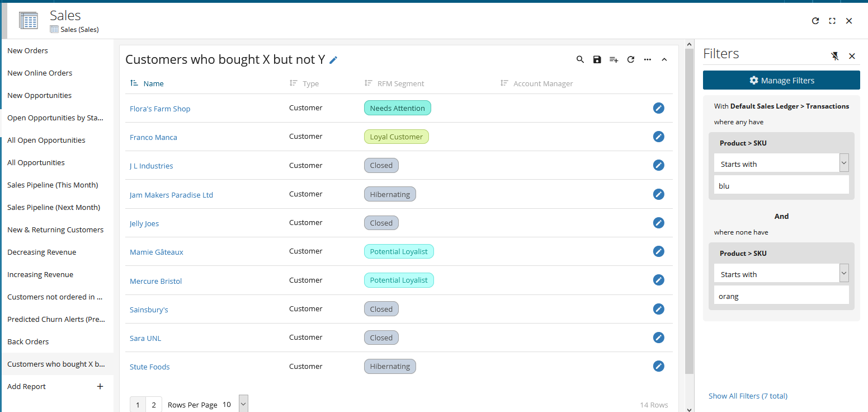868x412 pixels.
Task: Save the current report view
Action: click(x=597, y=59)
